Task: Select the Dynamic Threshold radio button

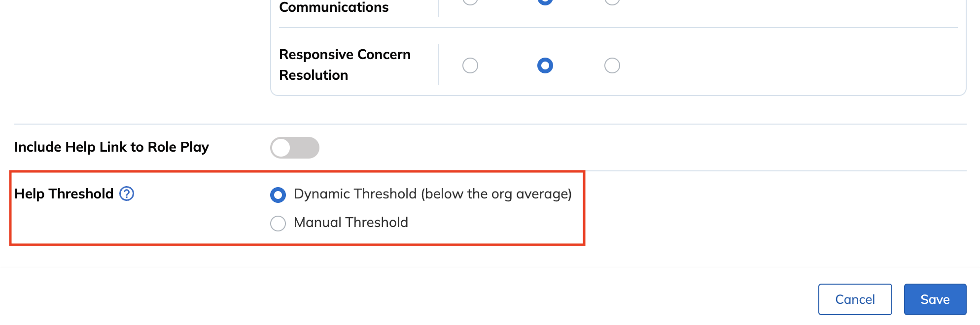Action: (278, 195)
